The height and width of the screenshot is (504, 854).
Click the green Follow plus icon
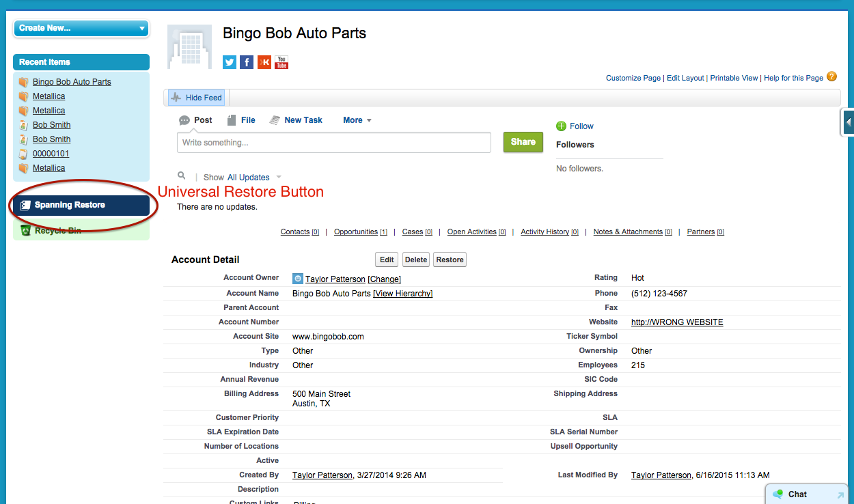(562, 126)
